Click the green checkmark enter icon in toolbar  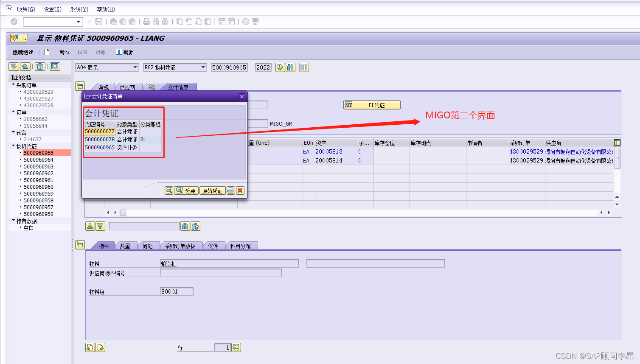pos(14,22)
